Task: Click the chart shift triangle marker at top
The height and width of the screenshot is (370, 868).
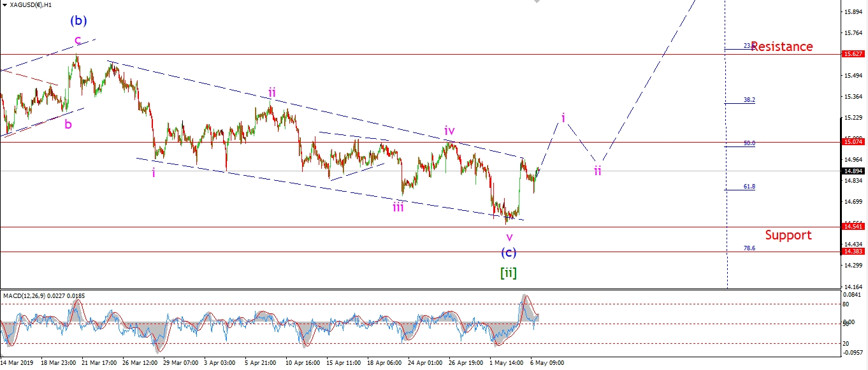Action: pyautogui.click(x=537, y=2)
